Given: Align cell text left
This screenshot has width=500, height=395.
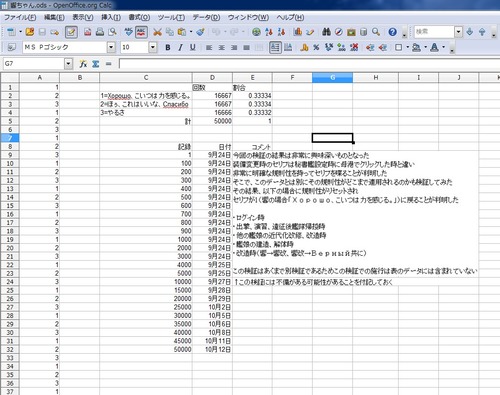Looking at the screenshot, I should coord(209,47).
